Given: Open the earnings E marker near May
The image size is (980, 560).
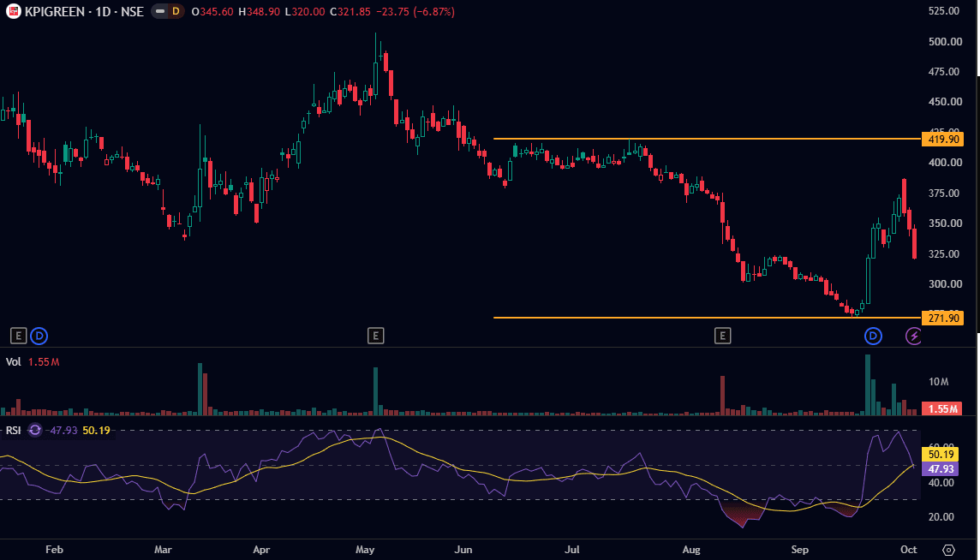Looking at the screenshot, I should pyautogui.click(x=375, y=337).
